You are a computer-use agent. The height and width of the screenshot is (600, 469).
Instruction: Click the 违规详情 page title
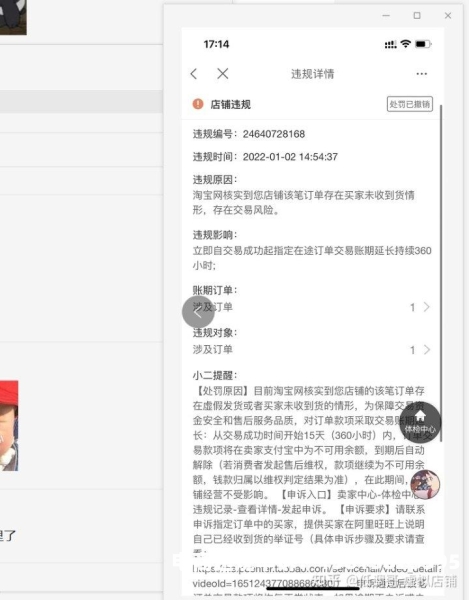coord(313,74)
